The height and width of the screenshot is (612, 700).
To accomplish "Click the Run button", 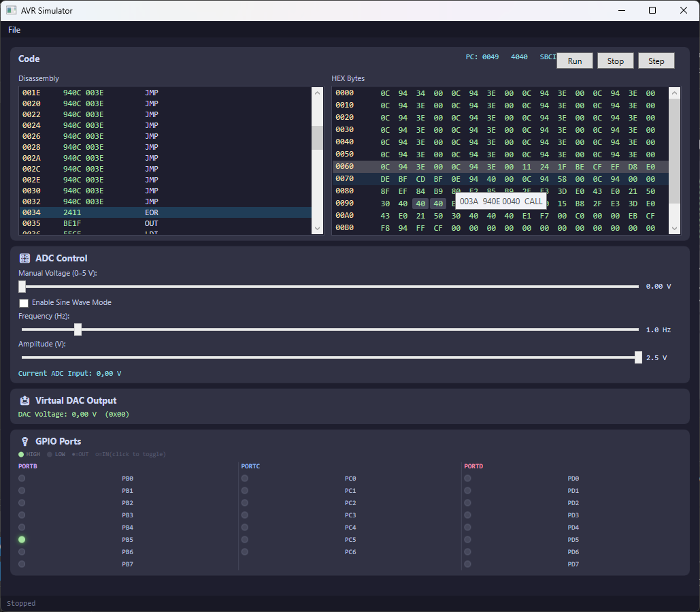I will 575,61.
